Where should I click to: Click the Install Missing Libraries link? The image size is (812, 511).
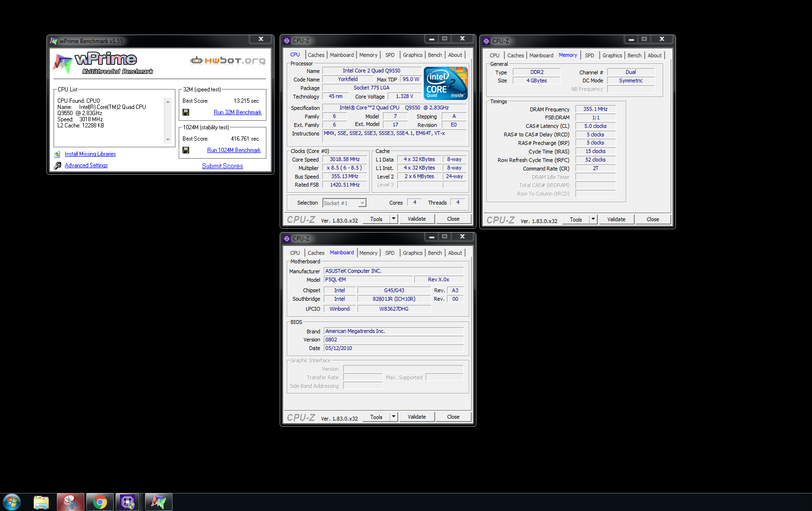(x=90, y=154)
